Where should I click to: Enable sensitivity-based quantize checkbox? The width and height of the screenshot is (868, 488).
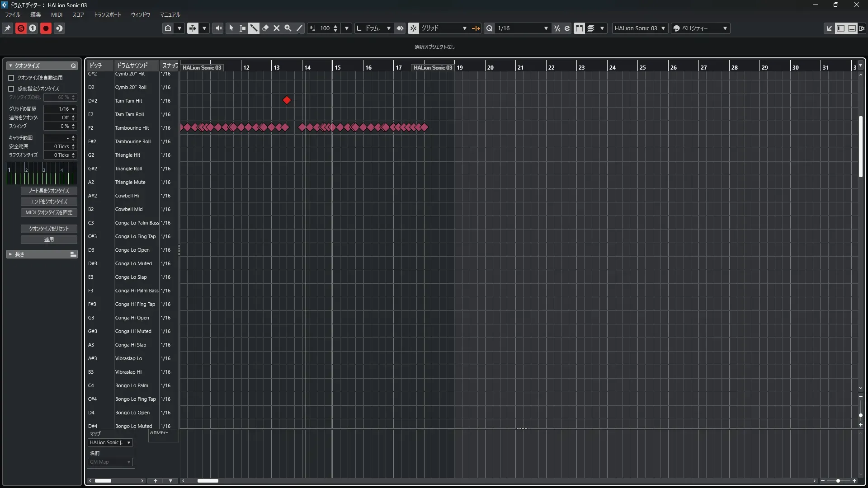click(11, 89)
